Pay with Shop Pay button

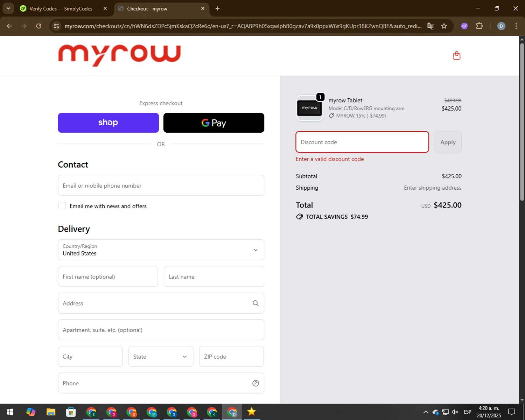[x=108, y=123]
